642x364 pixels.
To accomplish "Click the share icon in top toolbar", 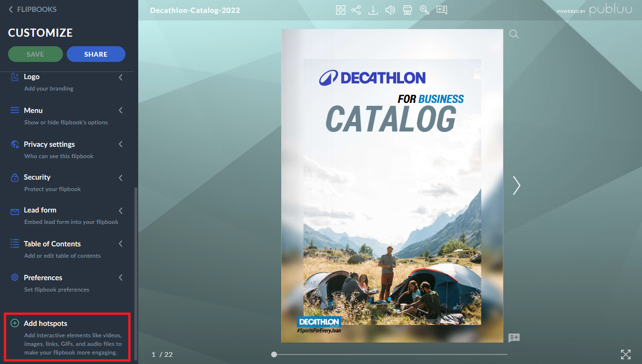I will [356, 10].
